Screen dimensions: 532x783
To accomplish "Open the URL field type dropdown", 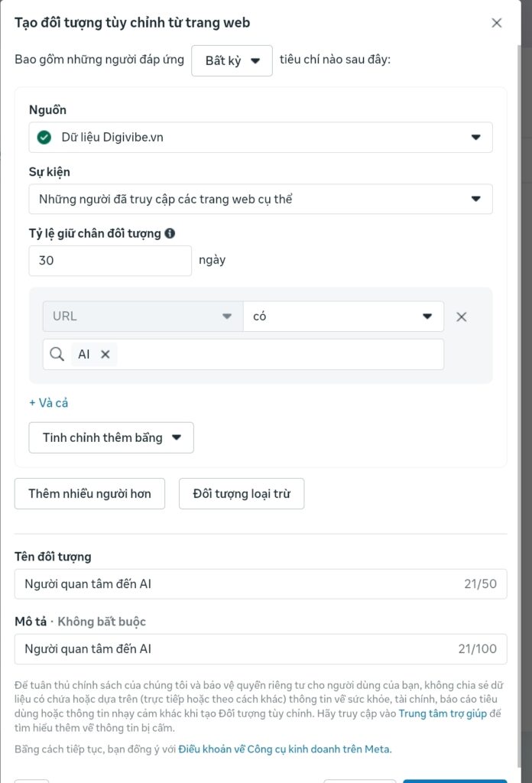I will tap(142, 317).
